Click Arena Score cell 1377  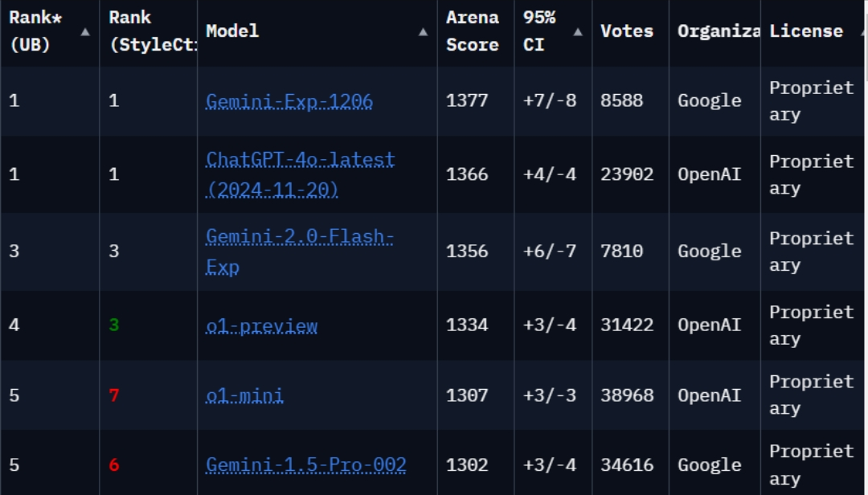(x=467, y=101)
